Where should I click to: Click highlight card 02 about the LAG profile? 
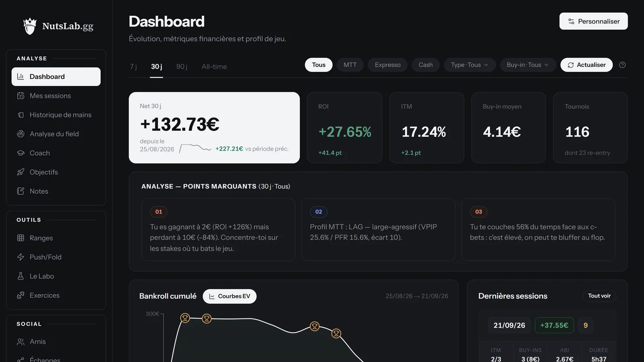click(x=378, y=229)
